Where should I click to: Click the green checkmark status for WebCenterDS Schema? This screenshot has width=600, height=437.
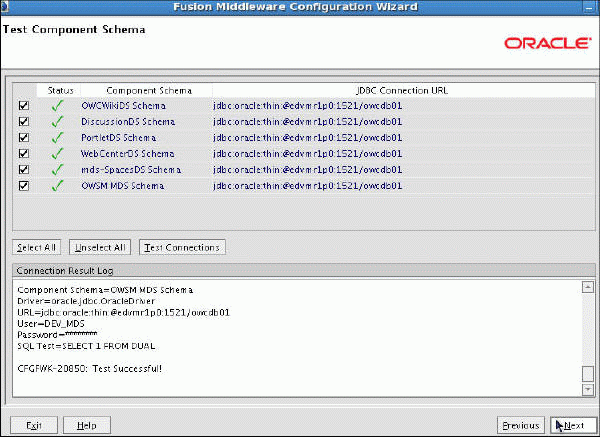tap(57, 154)
